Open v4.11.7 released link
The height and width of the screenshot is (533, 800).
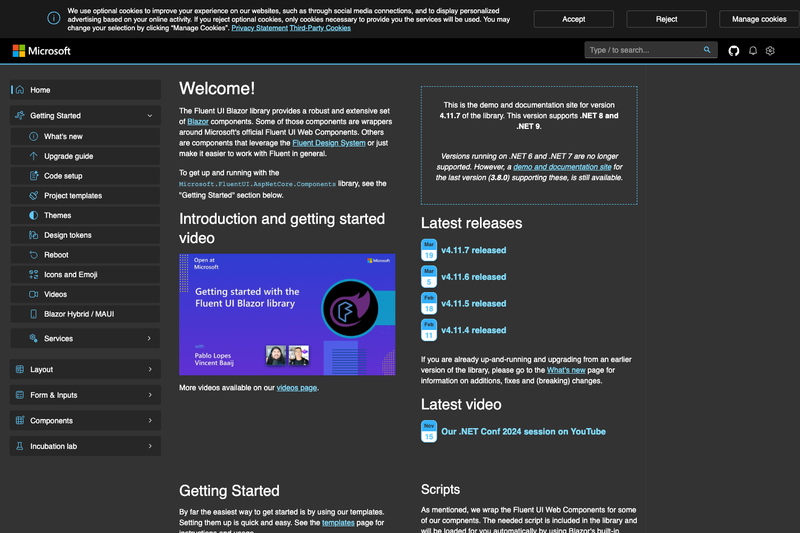coord(473,250)
